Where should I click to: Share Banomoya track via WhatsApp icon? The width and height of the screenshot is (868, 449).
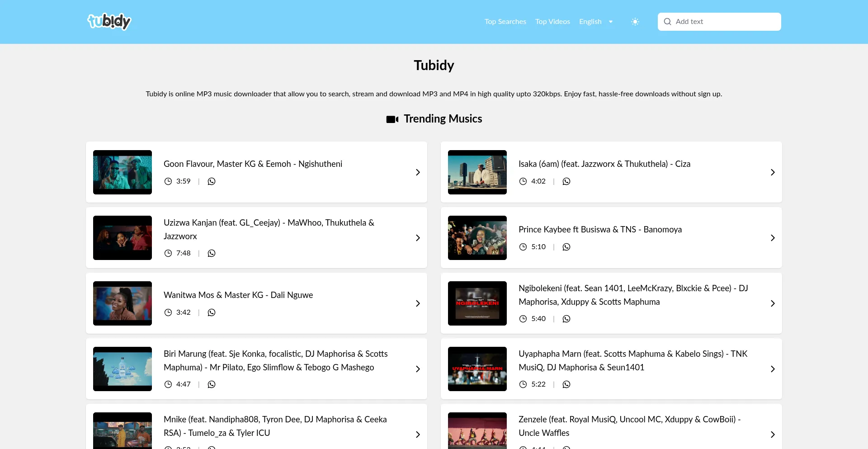[x=566, y=247]
